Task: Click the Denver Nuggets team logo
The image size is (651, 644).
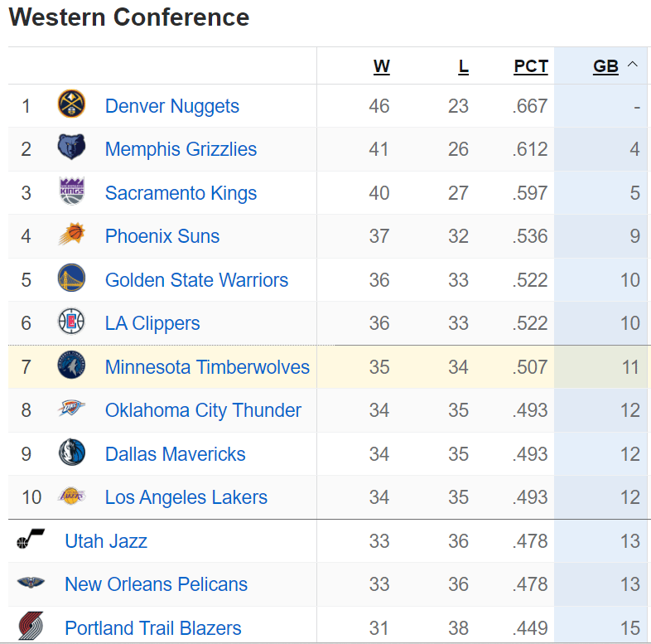Action: click(71, 105)
